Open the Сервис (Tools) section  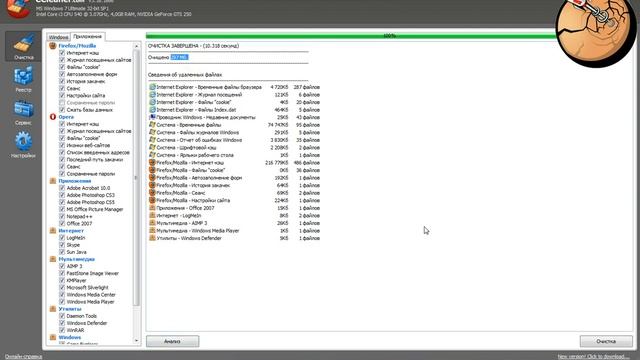click(x=23, y=112)
